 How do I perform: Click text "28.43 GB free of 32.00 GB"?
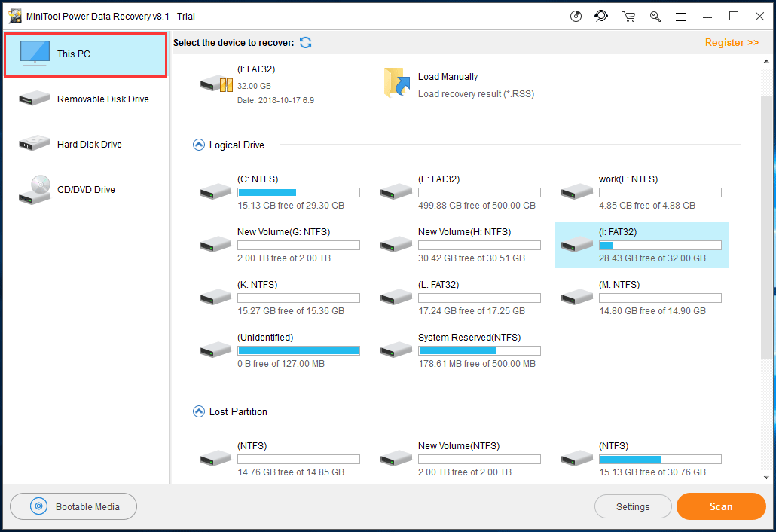pyautogui.click(x=652, y=258)
